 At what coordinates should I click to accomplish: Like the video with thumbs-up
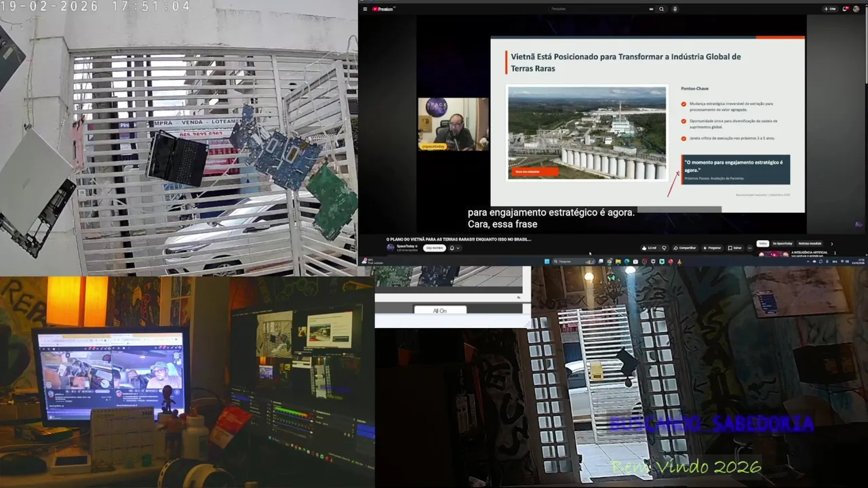coord(650,248)
